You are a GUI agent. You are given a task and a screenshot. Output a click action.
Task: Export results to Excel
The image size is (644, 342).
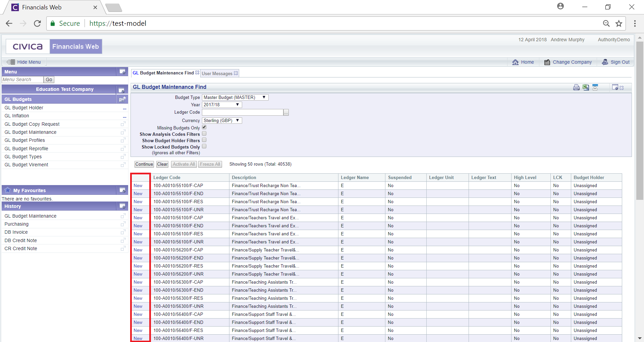coord(586,88)
